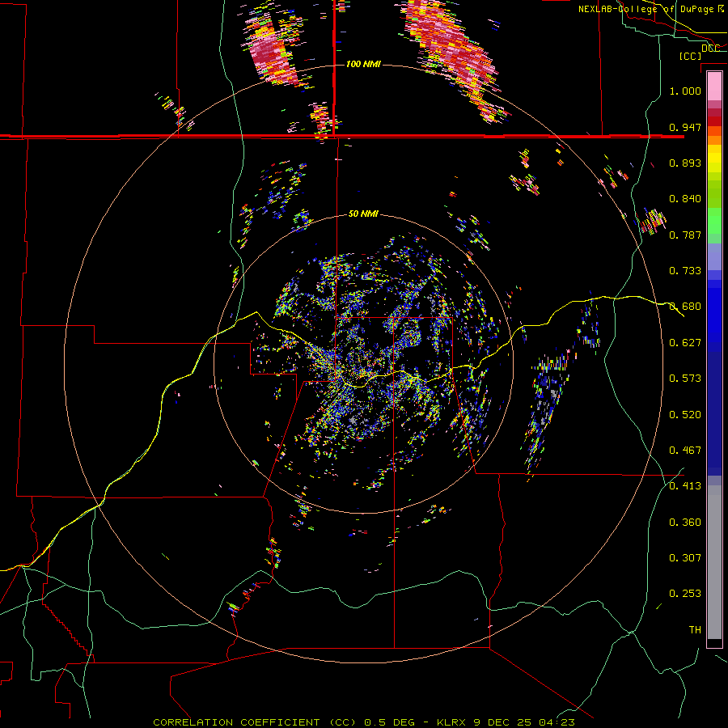Image resolution: width=728 pixels, height=728 pixels.
Task: Click the 50 NMI range ring label
Action: [x=363, y=214]
